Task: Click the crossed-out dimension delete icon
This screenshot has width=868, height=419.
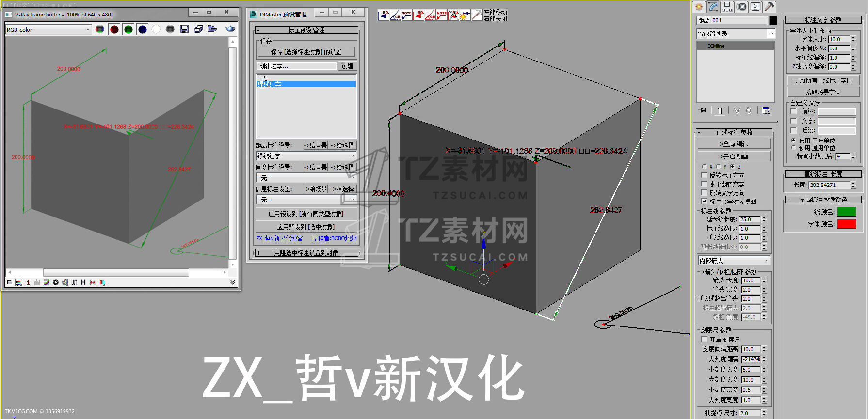Action: pos(453,16)
